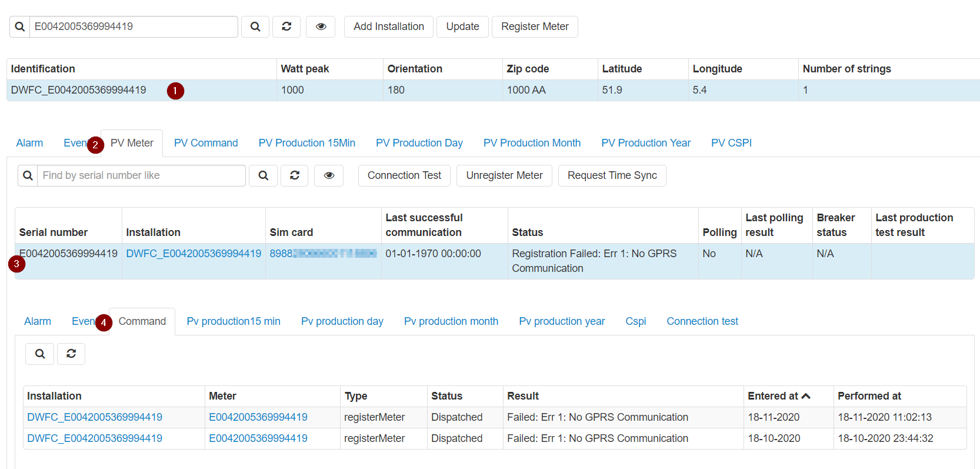The height and width of the screenshot is (469, 980).
Task: Refresh the Command panel list
Action: [71, 354]
